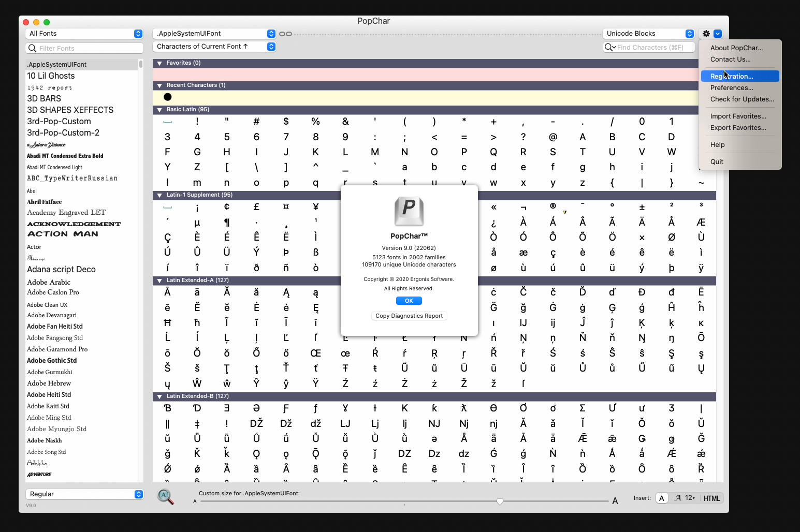Click the font link icon beside the font selector

click(x=285, y=34)
